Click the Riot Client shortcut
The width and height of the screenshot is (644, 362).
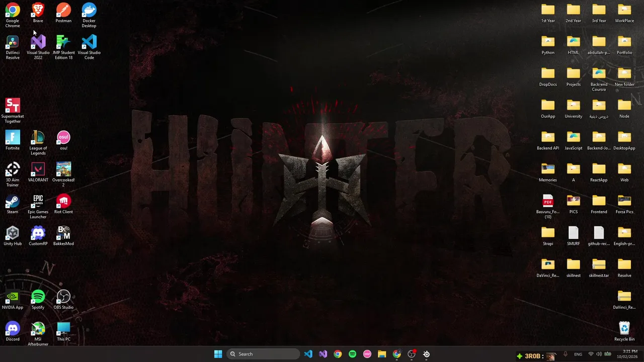63,204
